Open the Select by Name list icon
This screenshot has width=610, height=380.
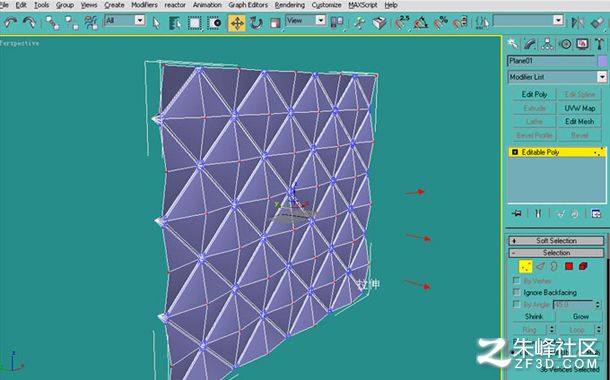coord(175,23)
